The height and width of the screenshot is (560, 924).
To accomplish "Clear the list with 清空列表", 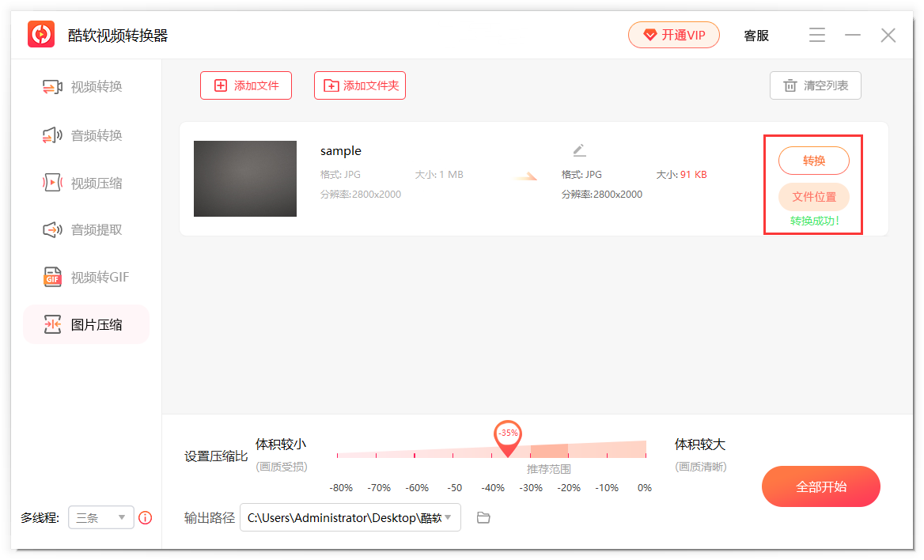I will tap(815, 85).
